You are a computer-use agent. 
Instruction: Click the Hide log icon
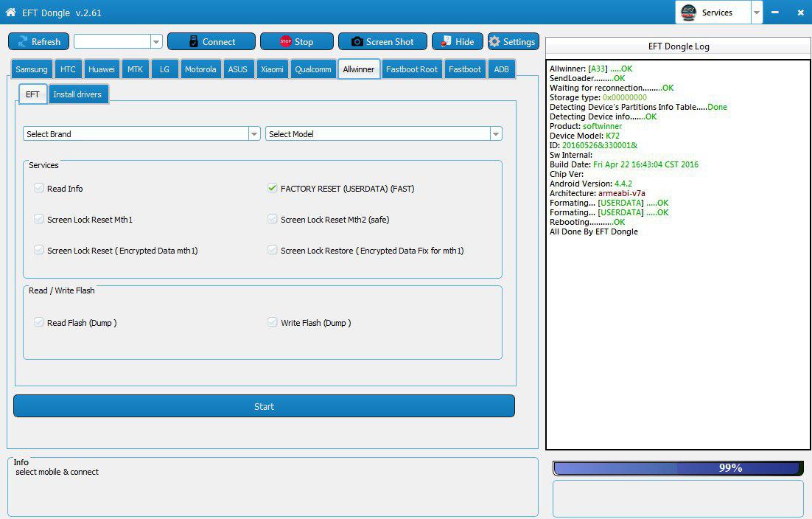click(x=446, y=42)
